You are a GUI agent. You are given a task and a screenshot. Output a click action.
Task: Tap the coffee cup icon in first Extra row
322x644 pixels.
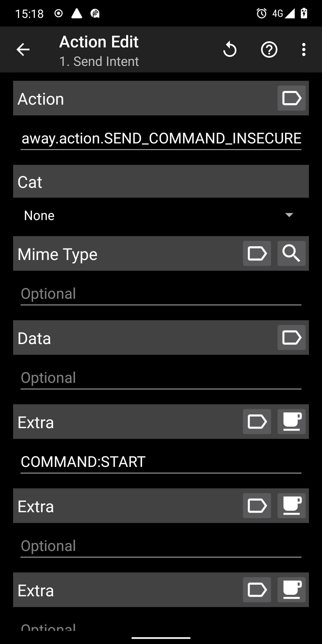(x=291, y=422)
